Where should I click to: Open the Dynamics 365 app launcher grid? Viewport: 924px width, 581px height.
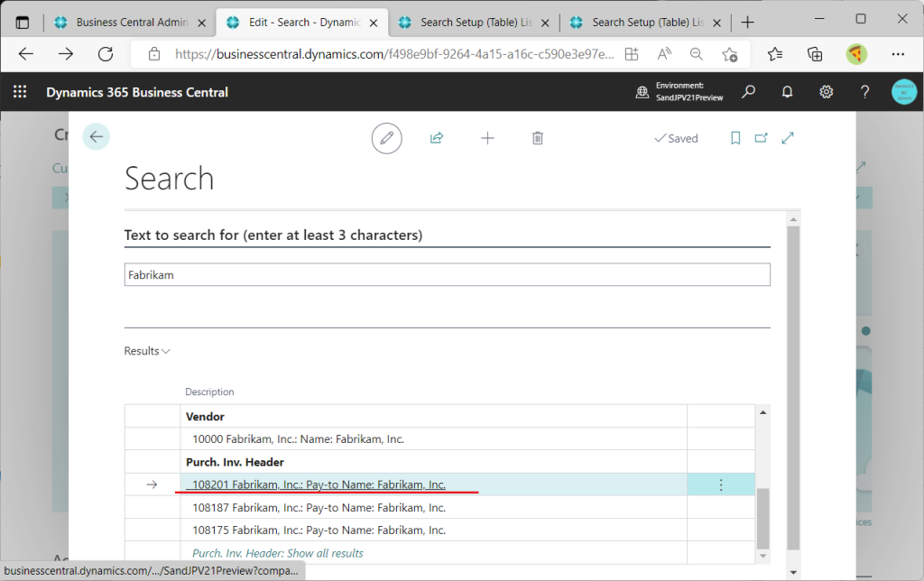pos(20,92)
